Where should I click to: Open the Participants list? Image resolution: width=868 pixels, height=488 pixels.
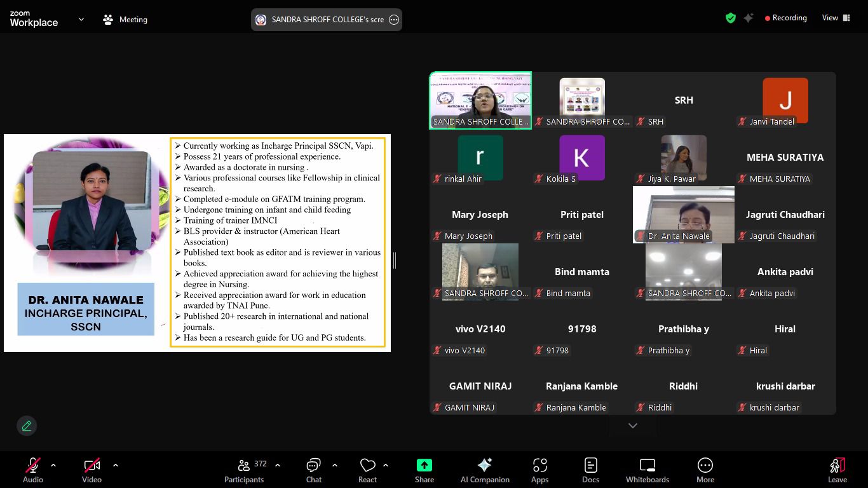click(244, 470)
